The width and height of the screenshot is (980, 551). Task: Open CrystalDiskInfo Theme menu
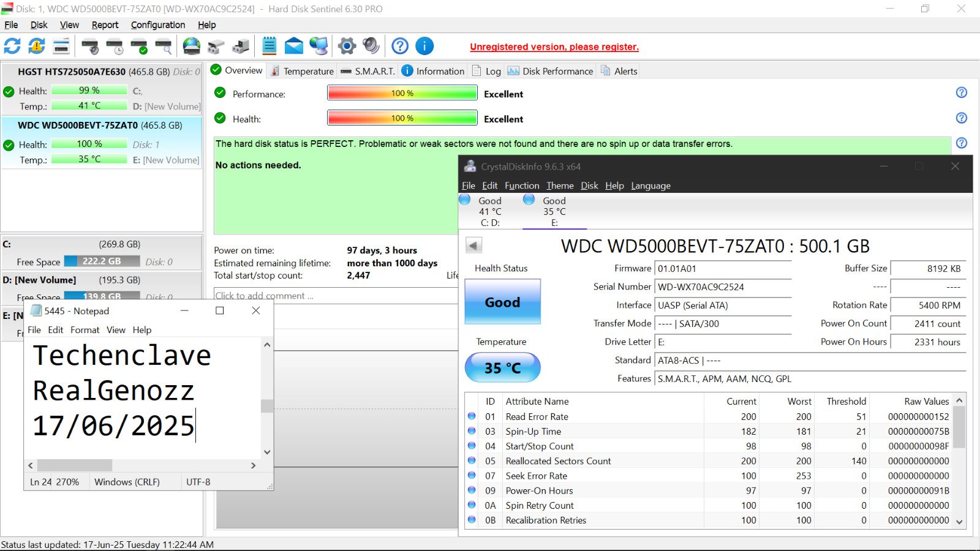pos(560,186)
